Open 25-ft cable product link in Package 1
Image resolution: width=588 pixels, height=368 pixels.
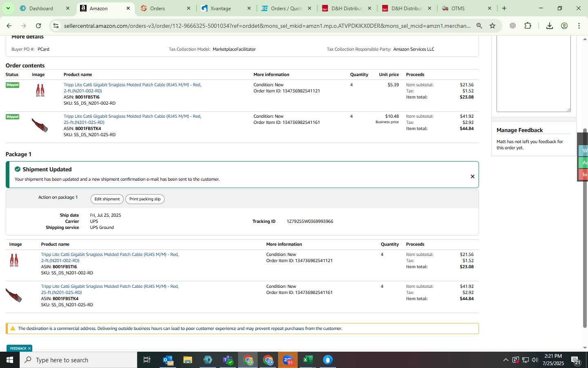(x=110, y=289)
